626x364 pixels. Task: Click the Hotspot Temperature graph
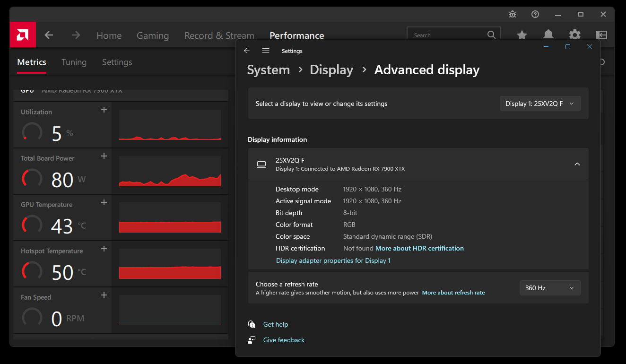[170, 264]
